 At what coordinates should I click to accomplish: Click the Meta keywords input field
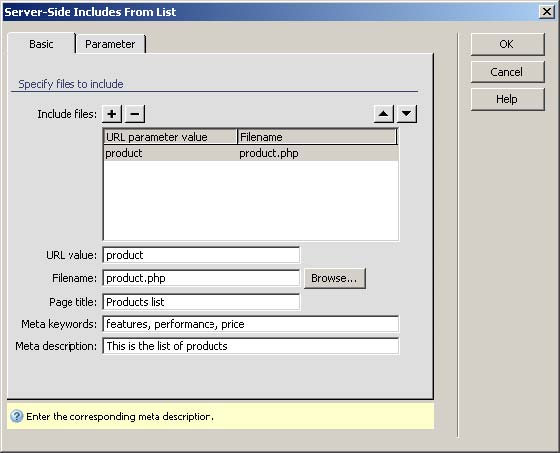pyautogui.click(x=251, y=324)
